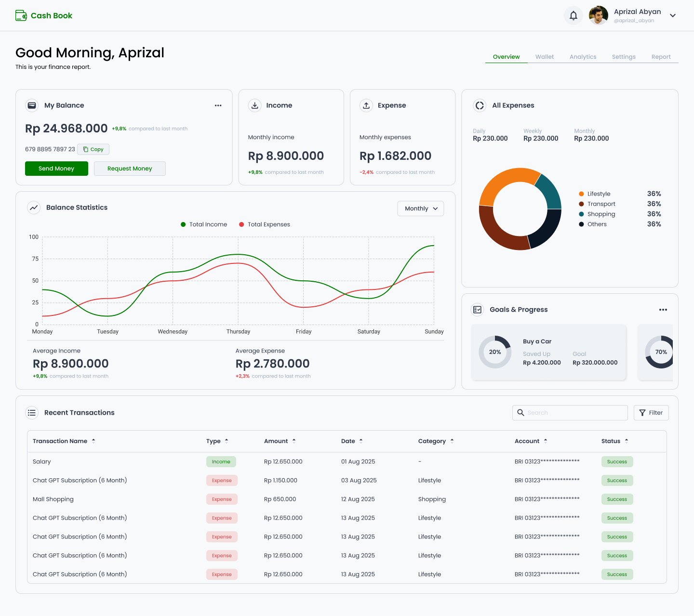Viewport: 694px width, 616px height.
Task: Click the 12 Aug 2025 date cell
Action: pyautogui.click(x=358, y=499)
